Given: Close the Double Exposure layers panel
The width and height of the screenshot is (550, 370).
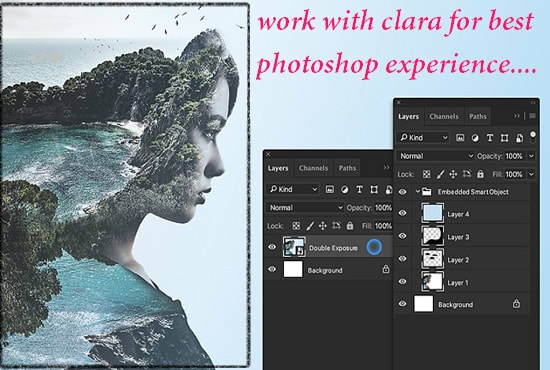Looking at the screenshot, I should pyautogui.click(x=268, y=154).
